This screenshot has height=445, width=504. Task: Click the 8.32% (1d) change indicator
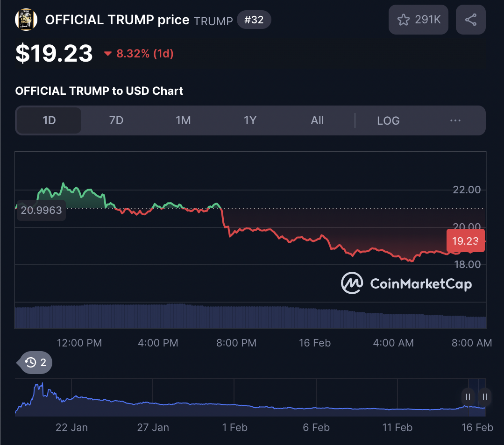point(139,54)
